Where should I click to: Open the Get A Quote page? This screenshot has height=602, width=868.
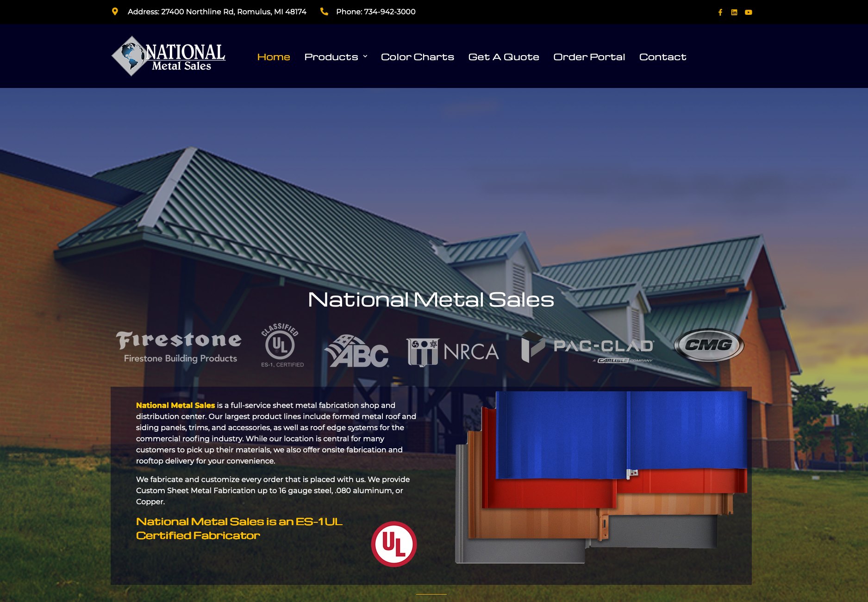pyautogui.click(x=504, y=57)
